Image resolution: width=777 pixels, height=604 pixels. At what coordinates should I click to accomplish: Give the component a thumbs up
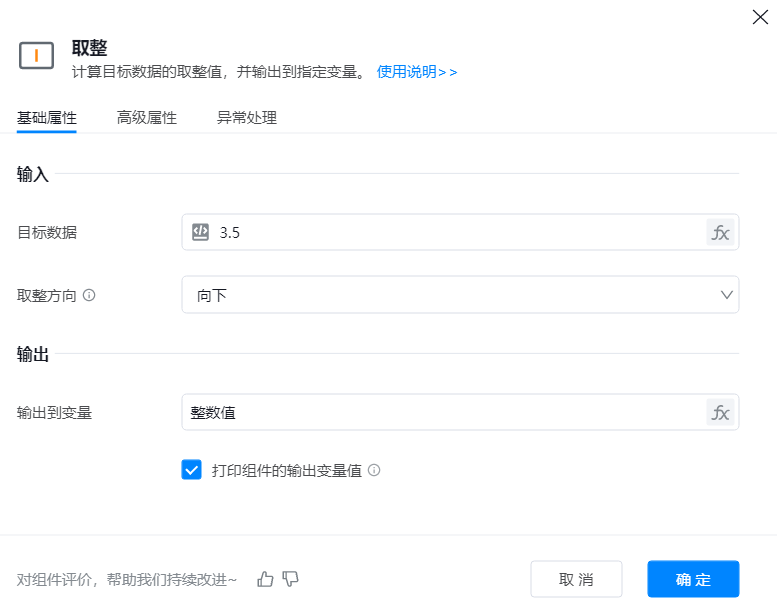pyautogui.click(x=265, y=579)
